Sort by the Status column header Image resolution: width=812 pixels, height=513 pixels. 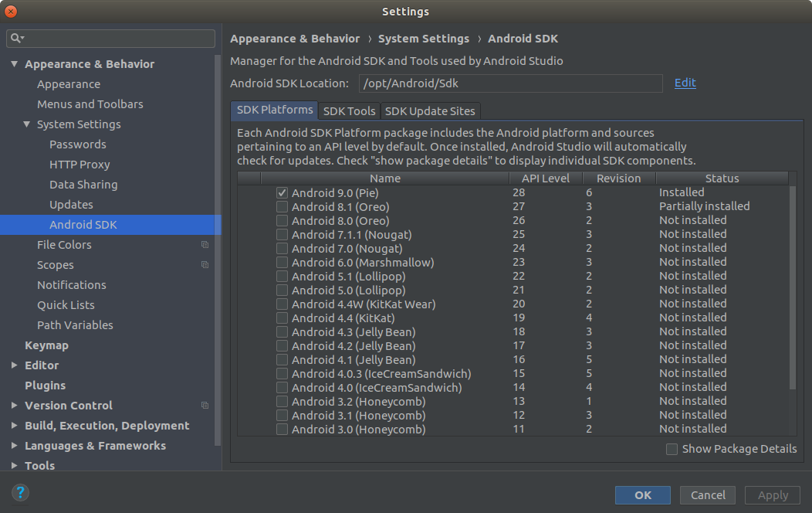[x=722, y=178]
